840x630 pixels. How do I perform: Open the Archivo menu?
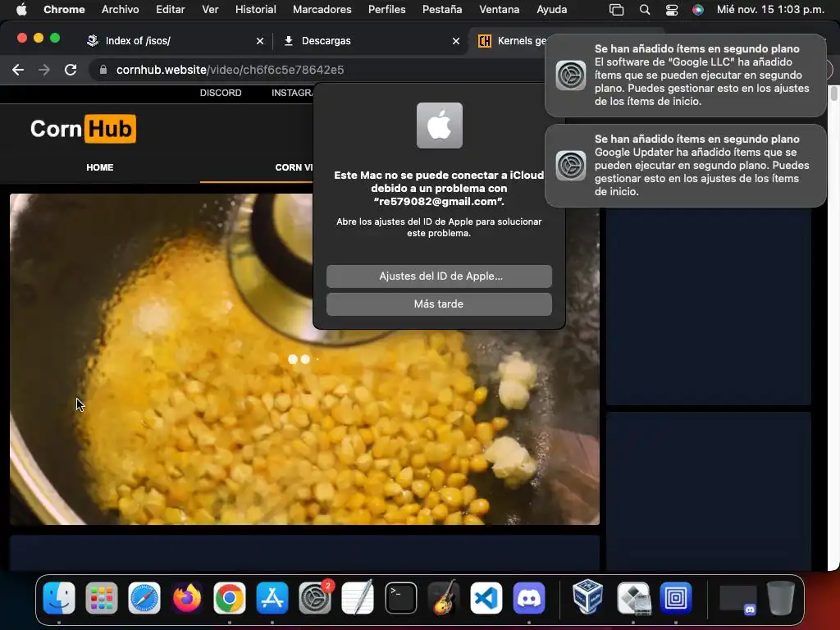[x=120, y=9]
